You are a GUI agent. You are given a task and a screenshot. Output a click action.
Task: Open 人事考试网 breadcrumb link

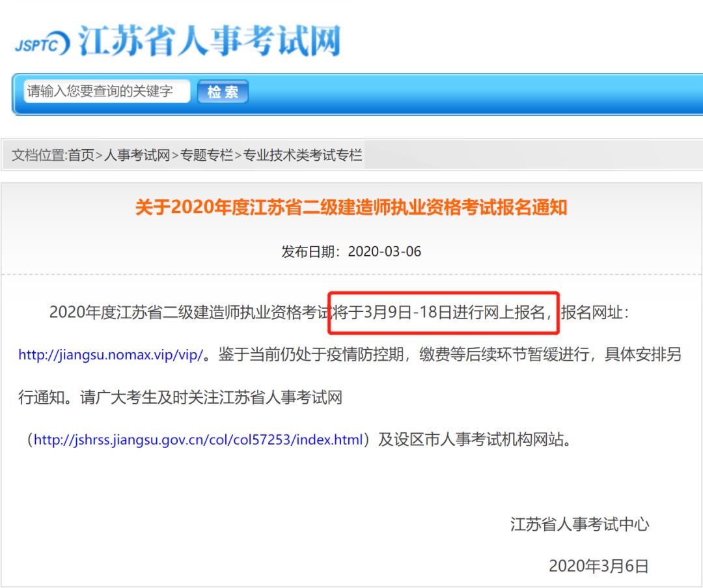pos(137,155)
